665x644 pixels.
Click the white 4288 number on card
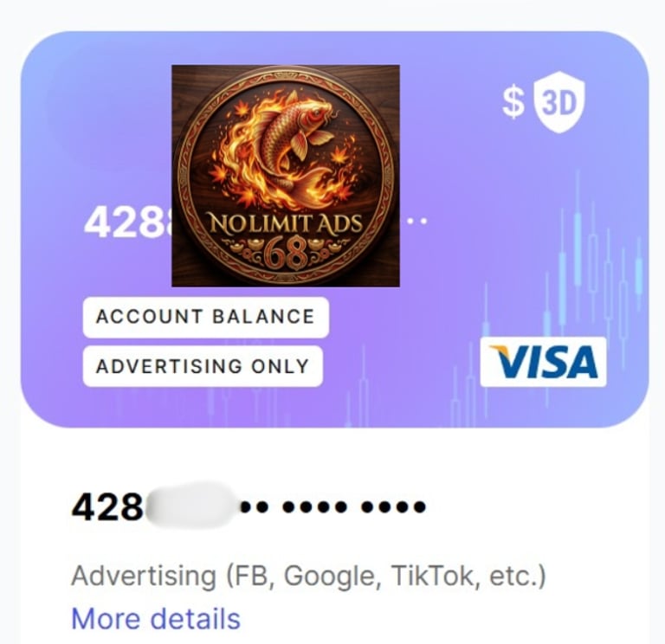click(x=127, y=222)
